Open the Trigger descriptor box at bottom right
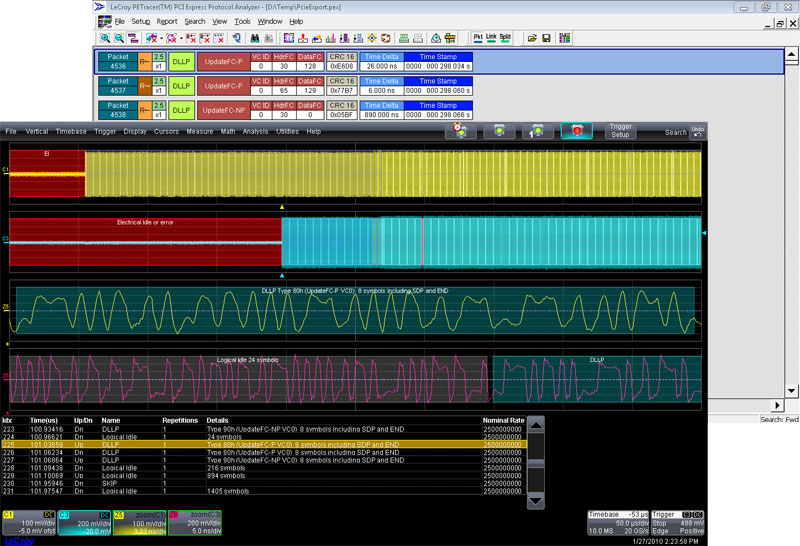The height and width of the screenshot is (546, 800). click(x=678, y=523)
